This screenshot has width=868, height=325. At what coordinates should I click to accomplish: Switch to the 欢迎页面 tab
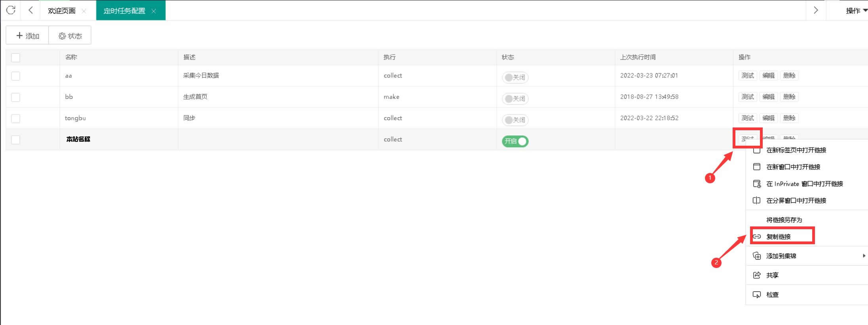point(61,11)
